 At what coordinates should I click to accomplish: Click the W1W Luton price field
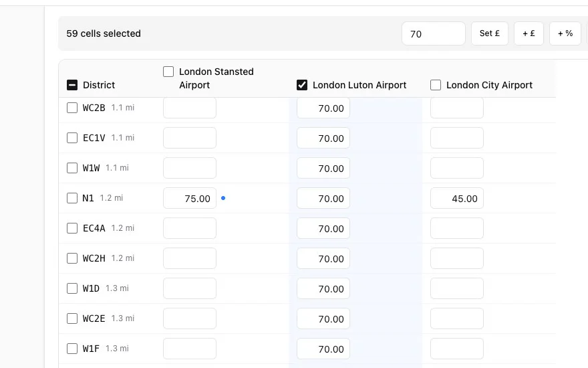point(323,168)
